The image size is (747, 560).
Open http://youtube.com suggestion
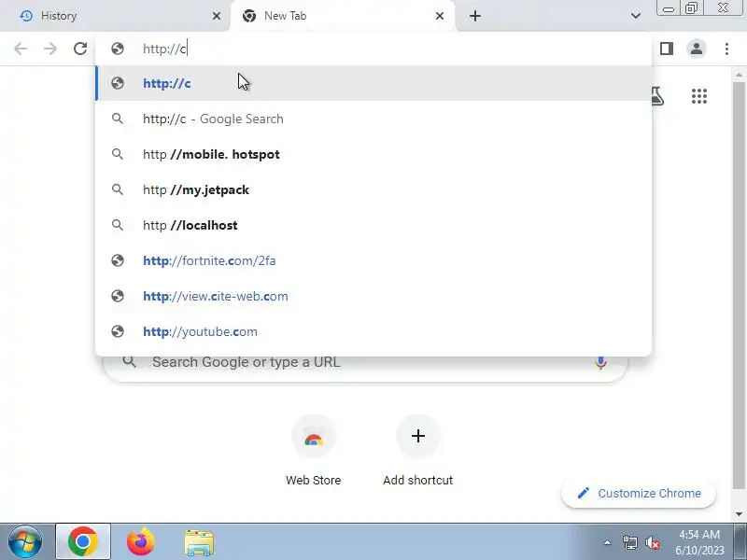pyautogui.click(x=373, y=331)
